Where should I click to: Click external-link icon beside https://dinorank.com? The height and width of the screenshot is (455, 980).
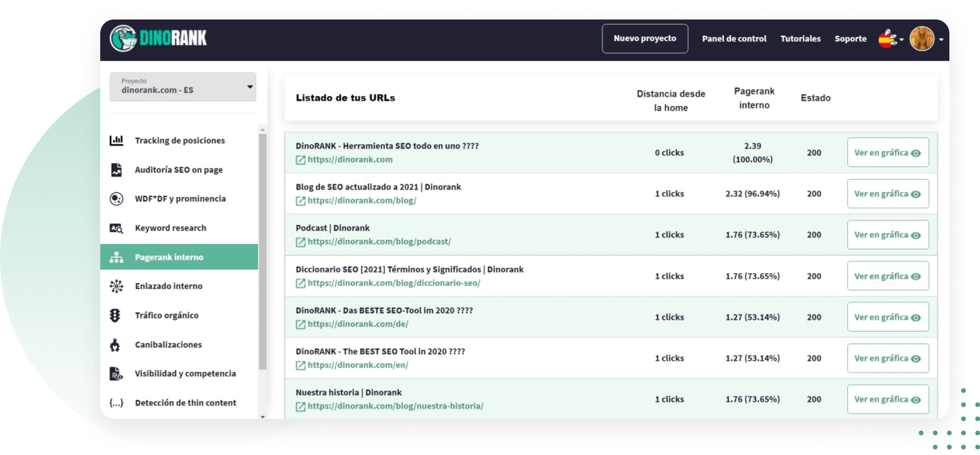click(x=301, y=160)
